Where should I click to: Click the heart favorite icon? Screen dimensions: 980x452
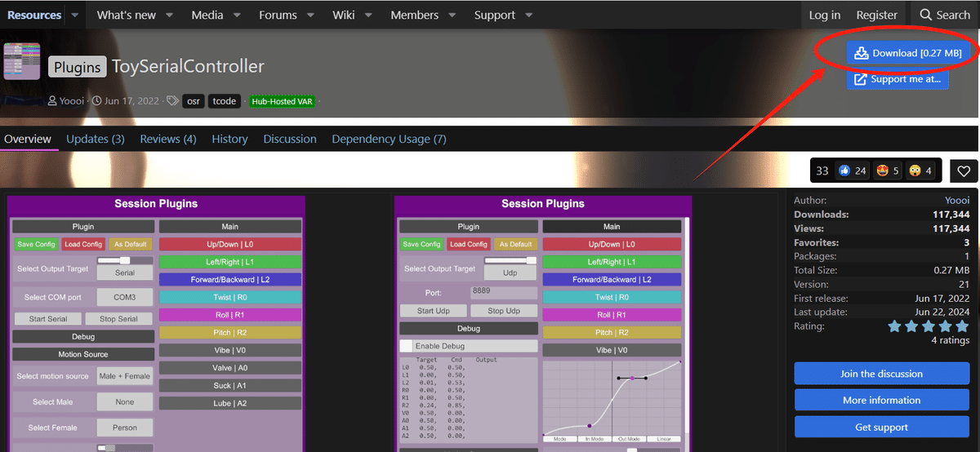[x=964, y=171]
